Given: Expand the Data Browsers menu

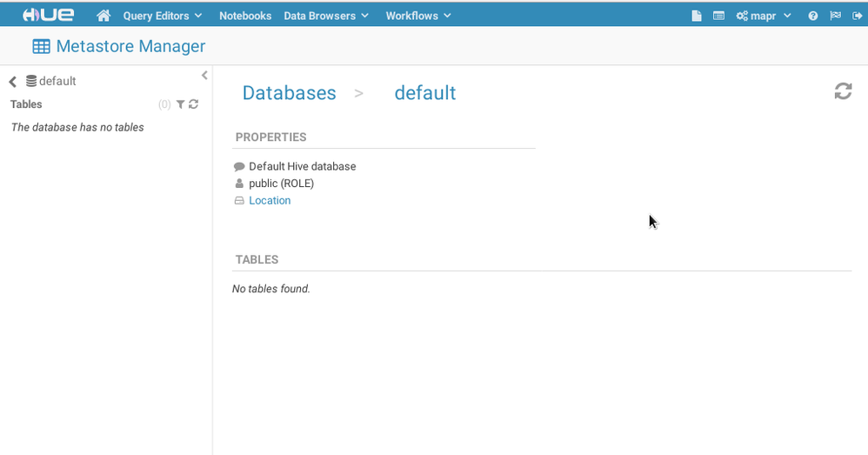Looking at the screenshot, I should tap(326, 16).
